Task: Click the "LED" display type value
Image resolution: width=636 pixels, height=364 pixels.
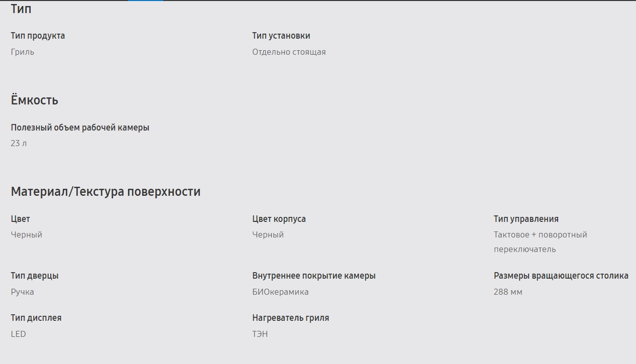Action: coord(18,334)
